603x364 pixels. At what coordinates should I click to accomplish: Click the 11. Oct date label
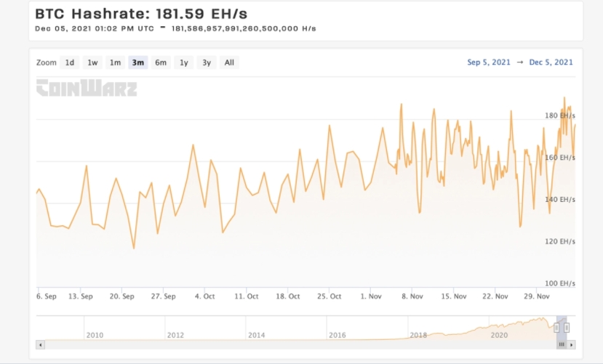[247, 296]
